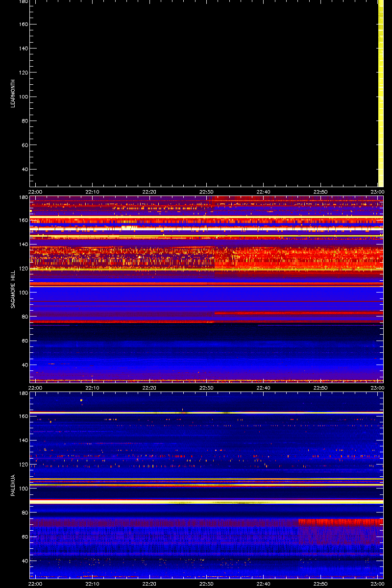Image resolution: width=392 pixels, height=588 pixels.
Task: Choose the 120 frequency tick in Palehua panel
Action: [24, 465]
